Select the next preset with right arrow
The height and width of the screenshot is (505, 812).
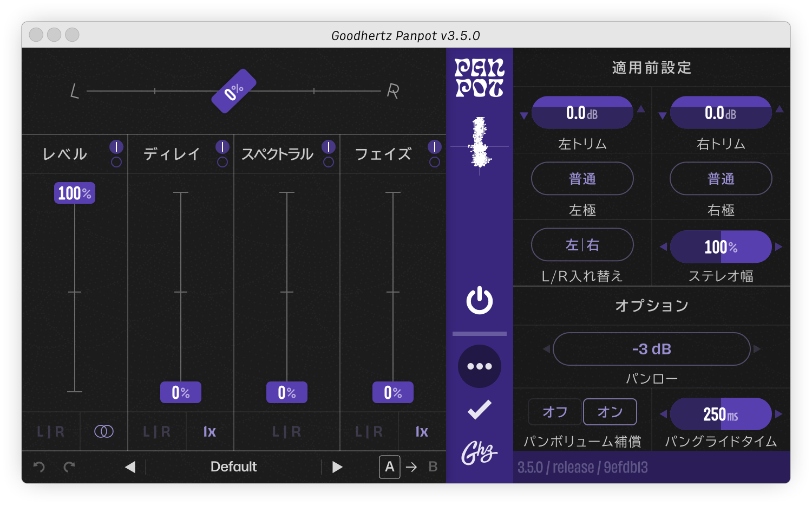click(x=337, y=467)
